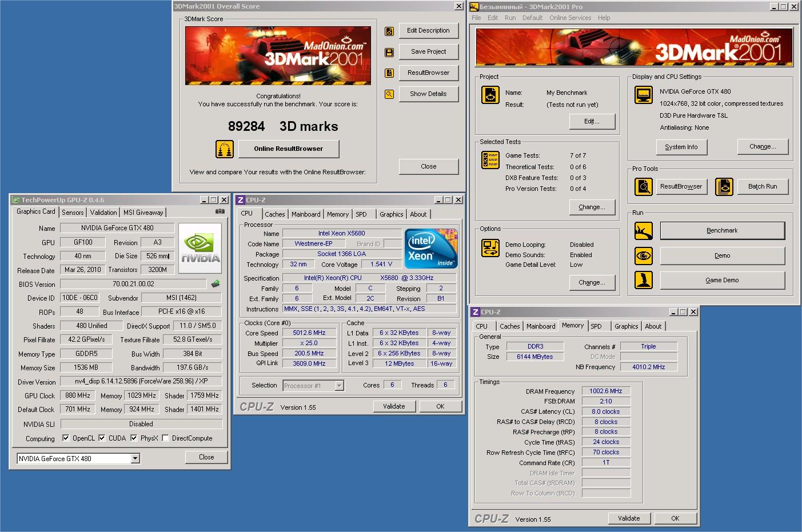
Task: Click the Project icon in 3DMark2001 Pro
Action: (x=490, y=95)
